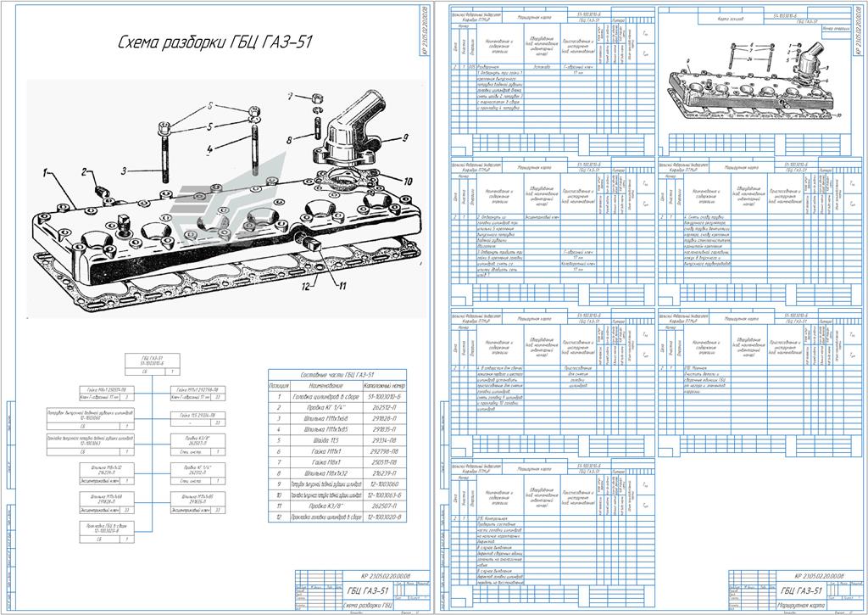868x615 pixels.
Task: Click the top "ГБЦ ГАЗ-51" box of the disassembly tree
Action: [x=153, y=365]
